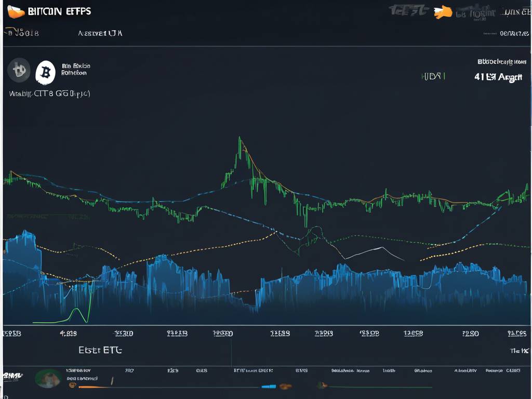
Task: Select the grey Bitcoin coin icon
Action: click(19, 70)
